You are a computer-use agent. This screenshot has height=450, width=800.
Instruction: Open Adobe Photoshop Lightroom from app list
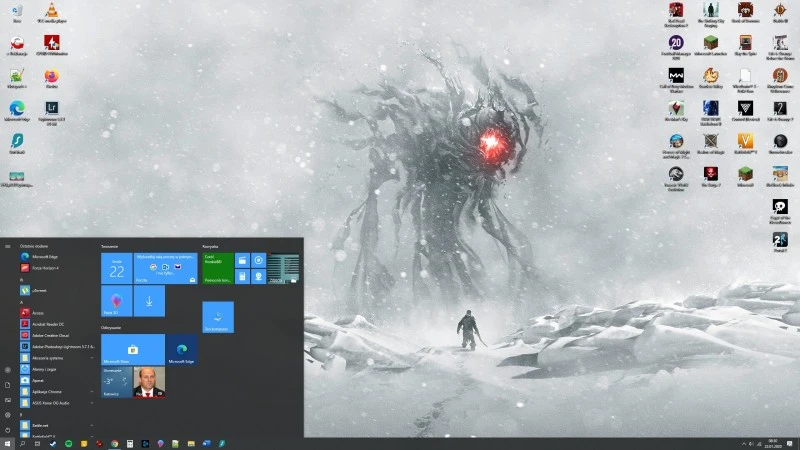click(x=57, y=346)
